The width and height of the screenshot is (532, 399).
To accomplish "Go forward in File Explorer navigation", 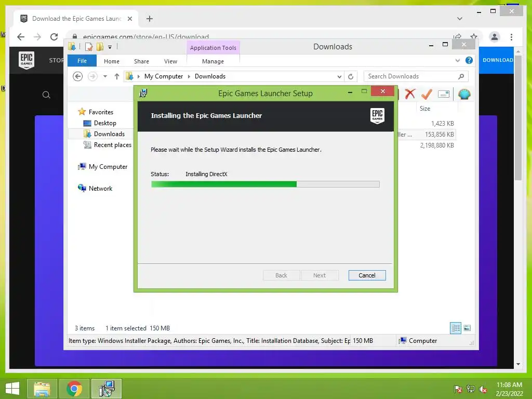I will (92, 76).
